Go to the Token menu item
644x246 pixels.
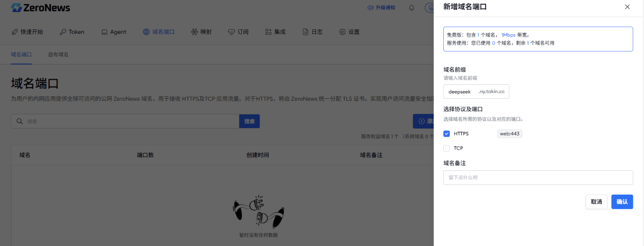(x=72, y=32)
